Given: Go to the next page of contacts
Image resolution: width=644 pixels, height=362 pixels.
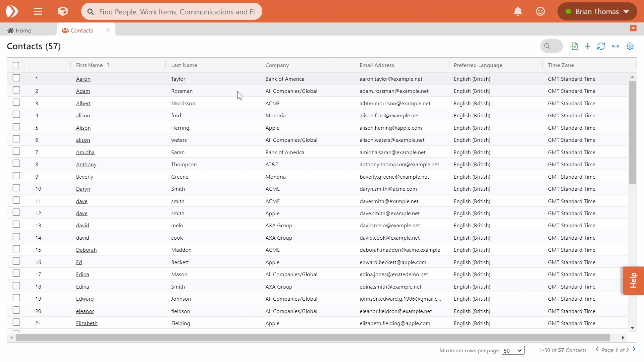Looking at the screenshot, I should pyautogui.click(x=634, y=350).
